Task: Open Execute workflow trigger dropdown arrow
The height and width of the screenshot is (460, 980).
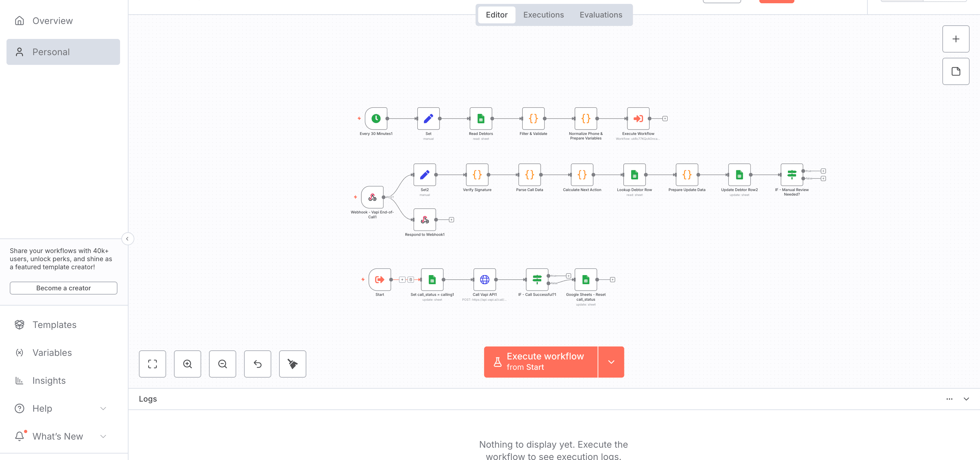Action: click(611, 362)
